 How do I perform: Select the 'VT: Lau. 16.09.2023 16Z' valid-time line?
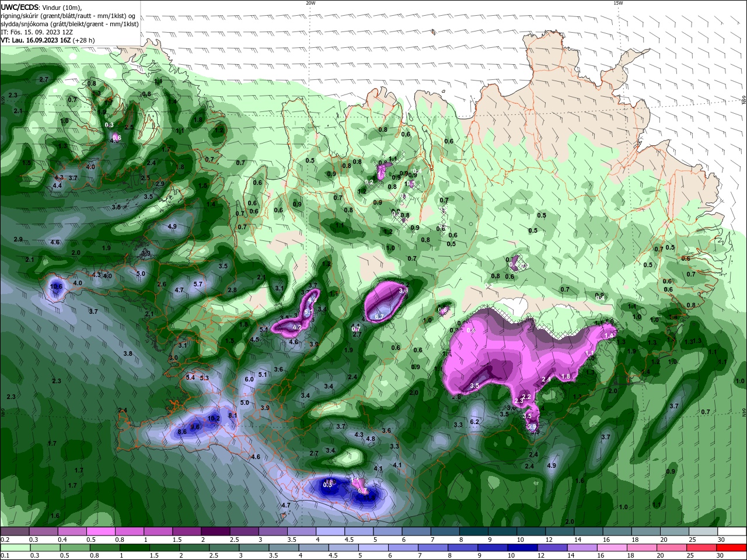(x=36, y=40)
